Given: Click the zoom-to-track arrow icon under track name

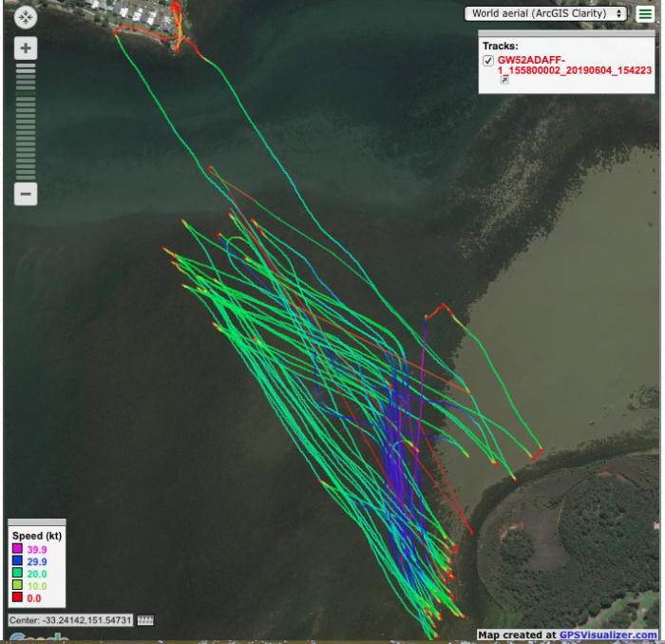Looking at the screenshot, I should click(x=504, y=81).
